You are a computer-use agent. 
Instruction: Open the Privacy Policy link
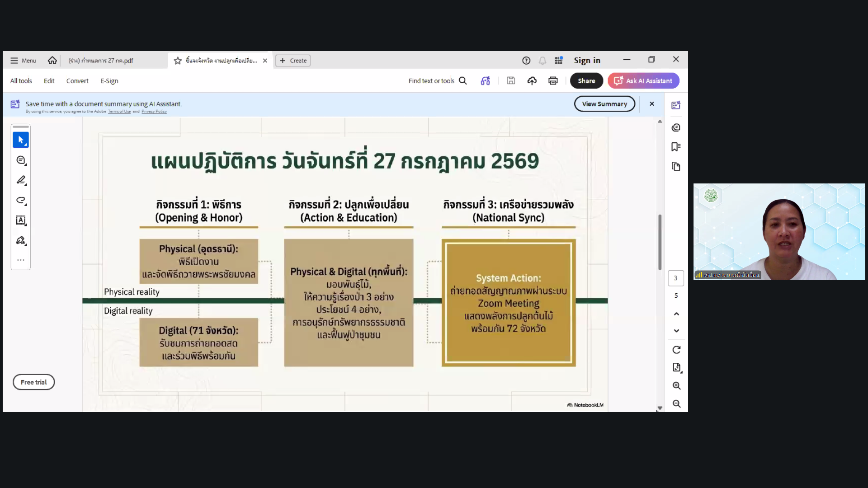pos(154,112)
